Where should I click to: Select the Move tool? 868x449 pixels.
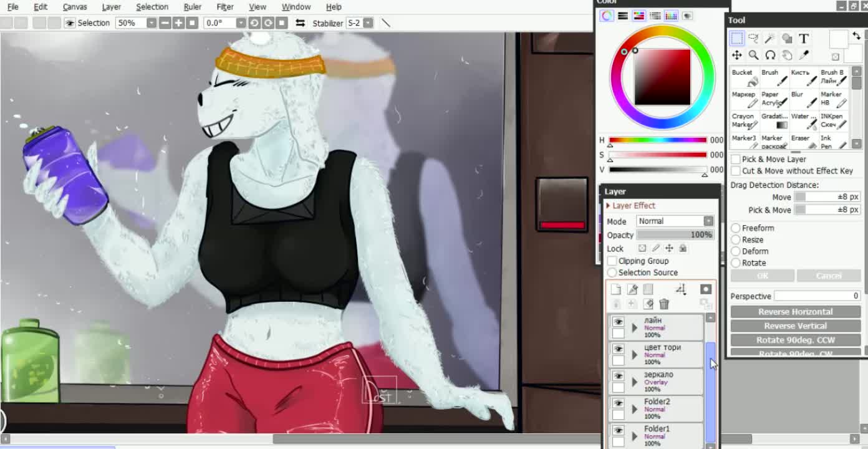737,56
